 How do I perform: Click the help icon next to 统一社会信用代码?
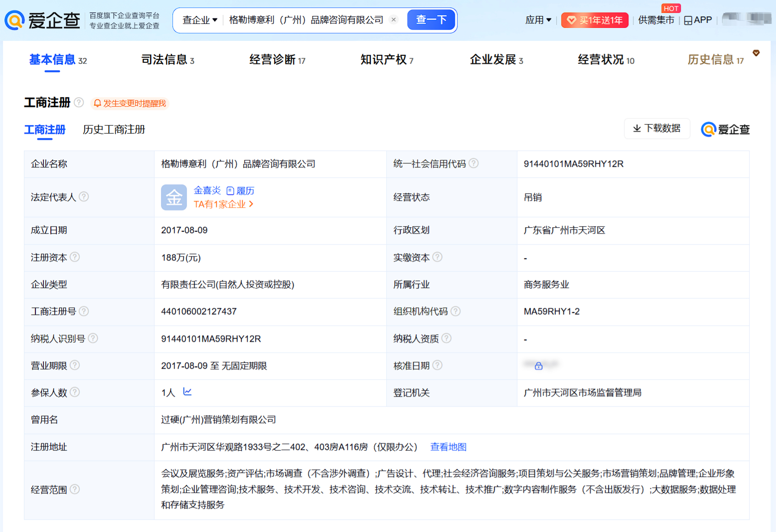coord(473,163)
